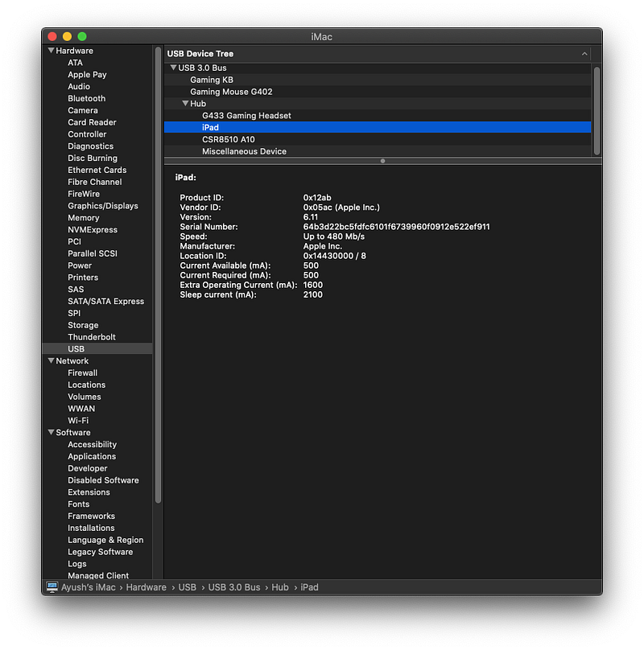
Task: Select Fibre Channel entry
Action: (x=95, y=182)
